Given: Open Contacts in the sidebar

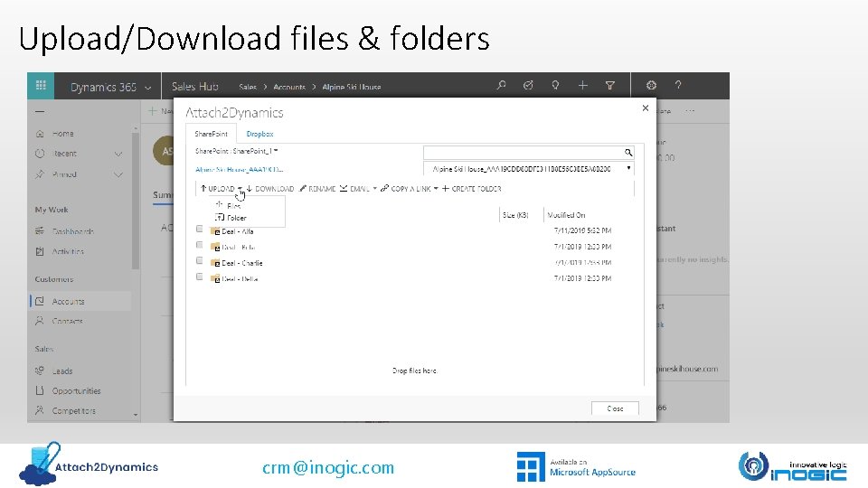Looking at the screenshot, I should click(67, 321).
